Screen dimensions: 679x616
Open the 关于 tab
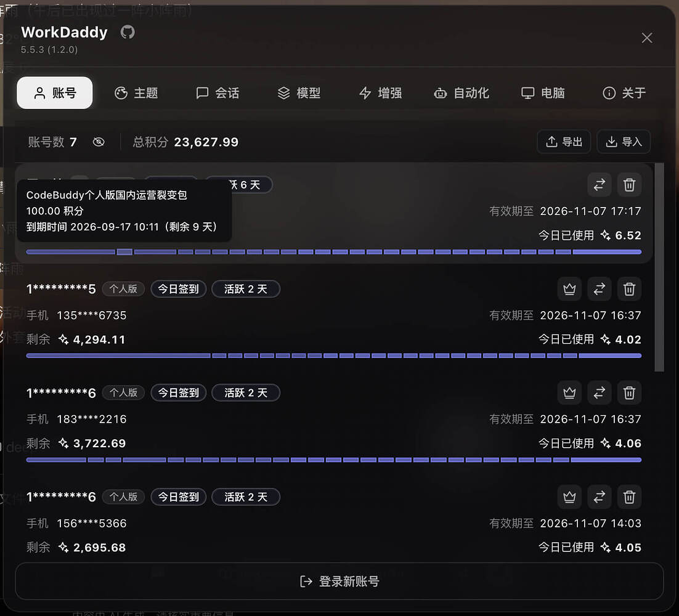pyautogui.click(x=624, y=93)
